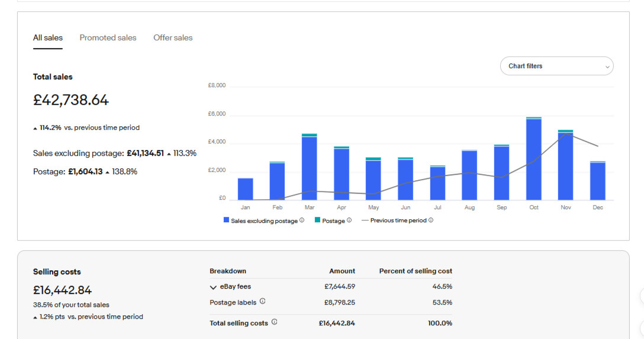Click the October sales bar
Viewport: 644px width, 339px height.
pyautogui.click(x=533, y=159)
